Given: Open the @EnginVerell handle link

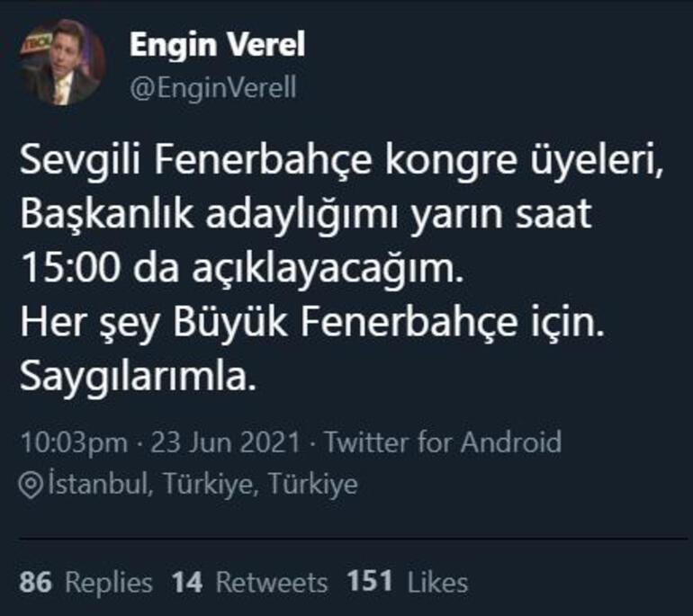Looking at the screenshot, I should coord(213,88).
